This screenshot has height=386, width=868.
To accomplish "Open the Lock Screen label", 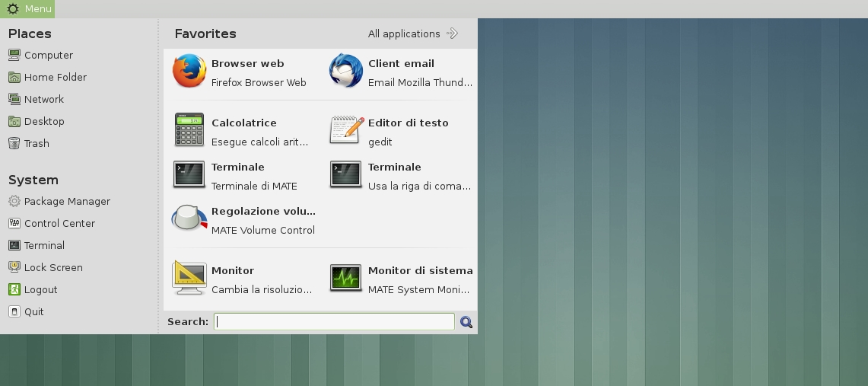I will (54, 267).
